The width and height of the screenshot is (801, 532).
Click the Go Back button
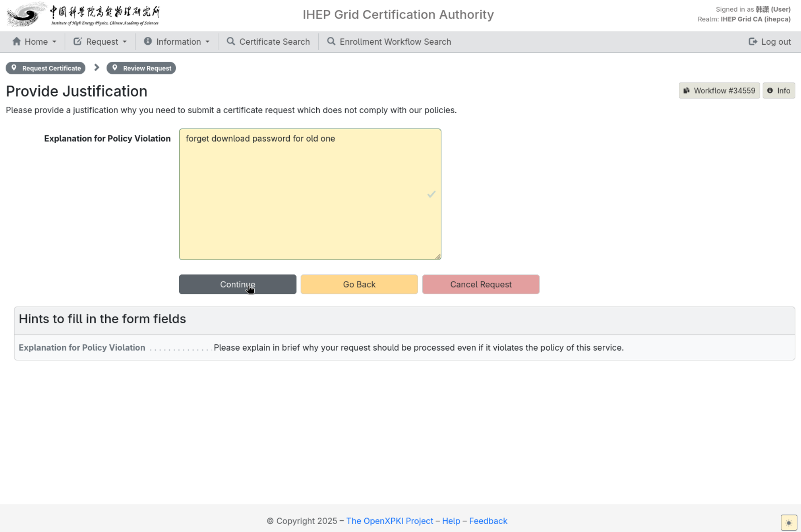[x=359, y=284]
